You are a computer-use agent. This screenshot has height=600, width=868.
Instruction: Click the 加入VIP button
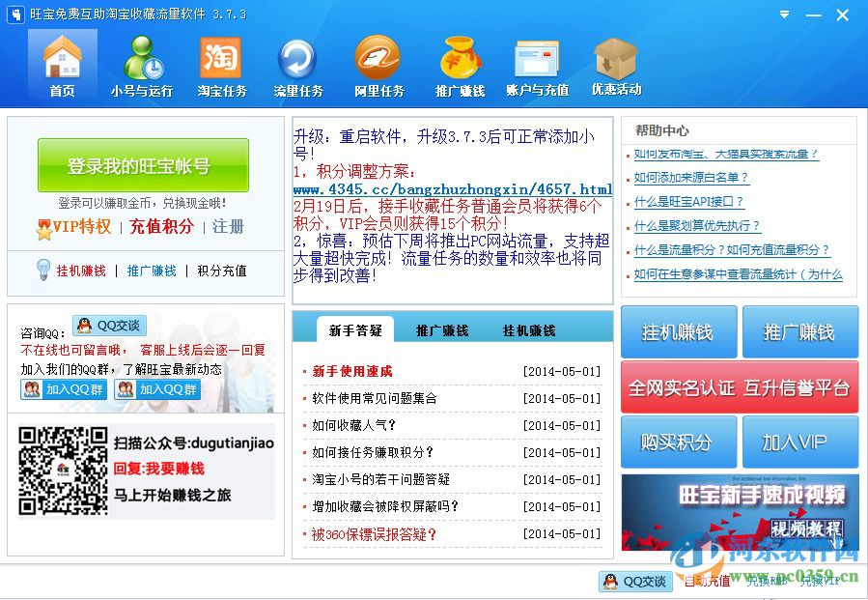(x=799, y=443)
